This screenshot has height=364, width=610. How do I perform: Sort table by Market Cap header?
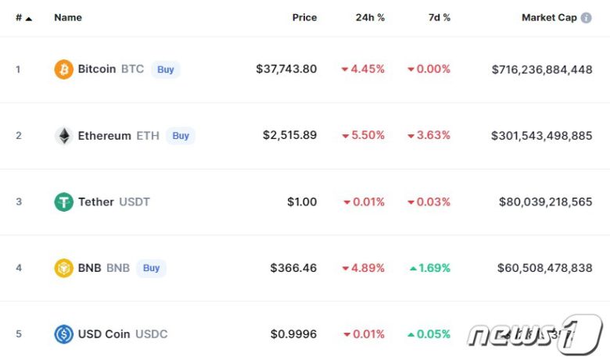coord(549,17)
